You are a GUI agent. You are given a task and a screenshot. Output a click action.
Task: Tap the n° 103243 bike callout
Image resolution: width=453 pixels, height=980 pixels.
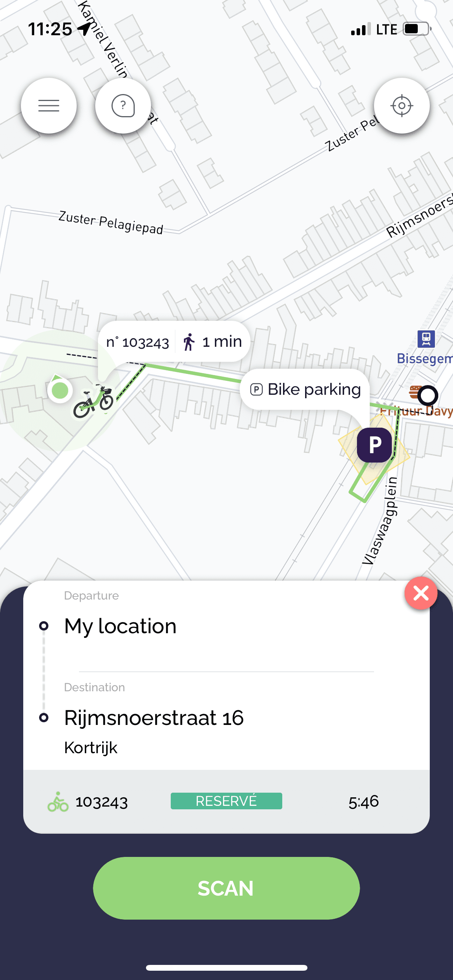[138, 343]
